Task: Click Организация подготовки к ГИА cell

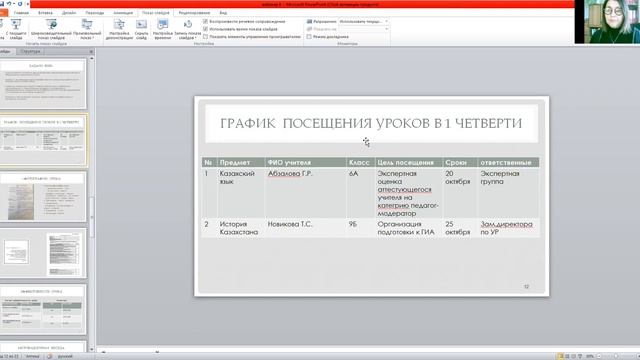Action: pos(409,228)
